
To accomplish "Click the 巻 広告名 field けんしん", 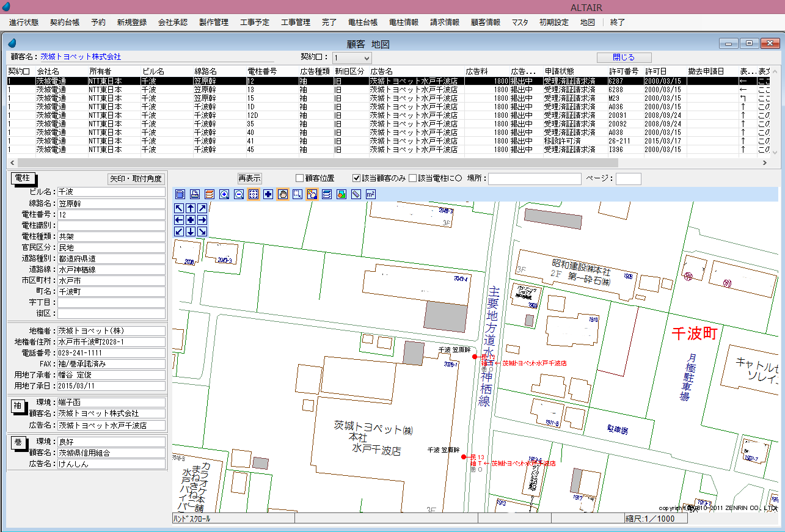I will tap(111, 464).
